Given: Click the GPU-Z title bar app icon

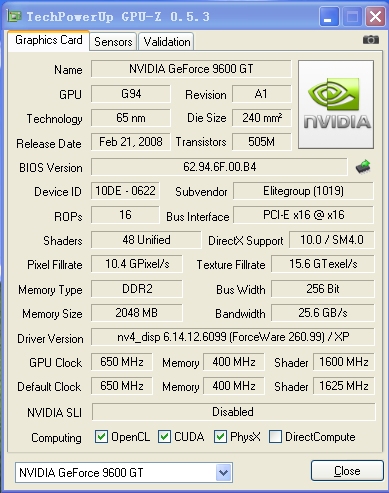Looking at the screenshot, I should coord(14,16).
